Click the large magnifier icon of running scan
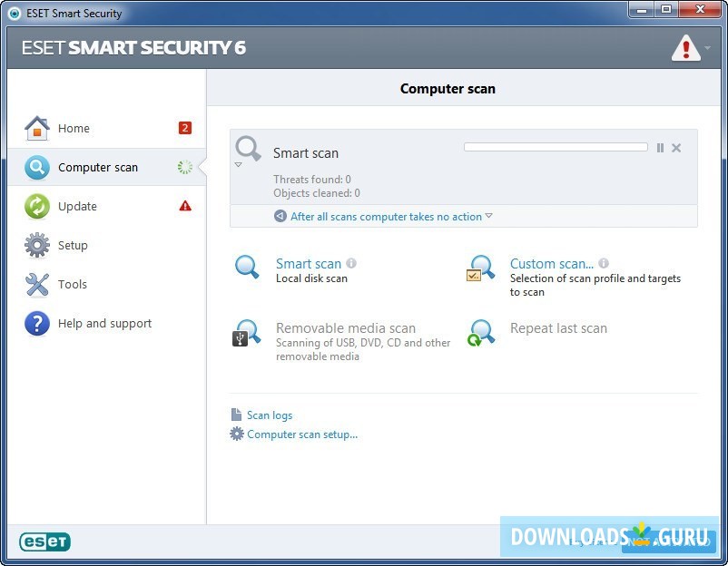 point(248,149)
